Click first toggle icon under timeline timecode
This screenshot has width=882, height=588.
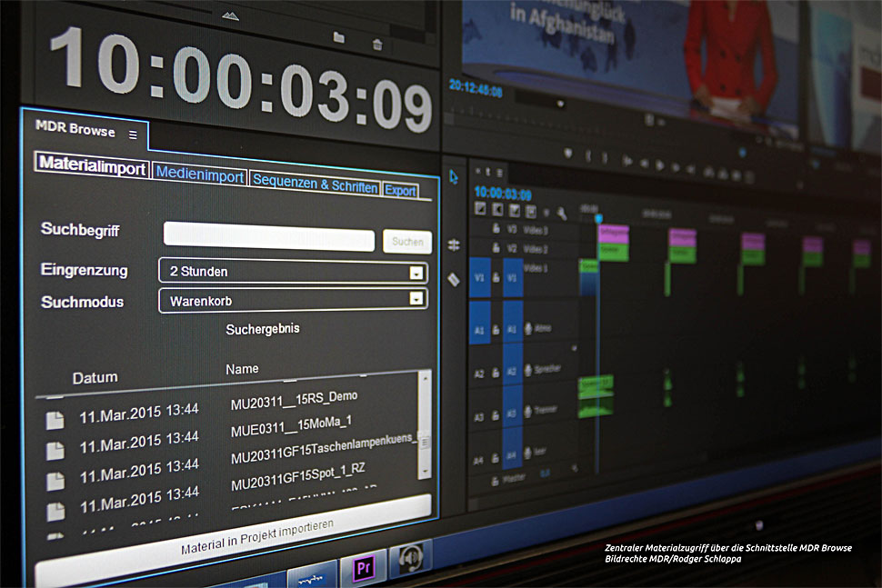tap(480, 209)
